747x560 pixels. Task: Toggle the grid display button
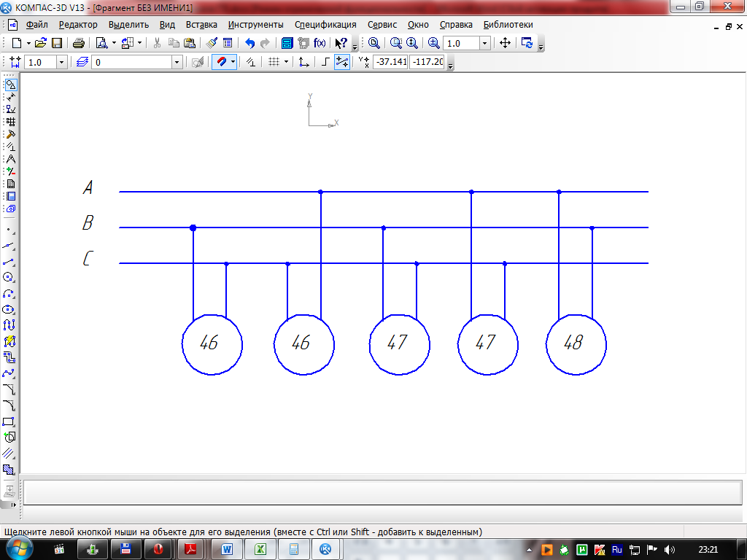click(274, 62)
